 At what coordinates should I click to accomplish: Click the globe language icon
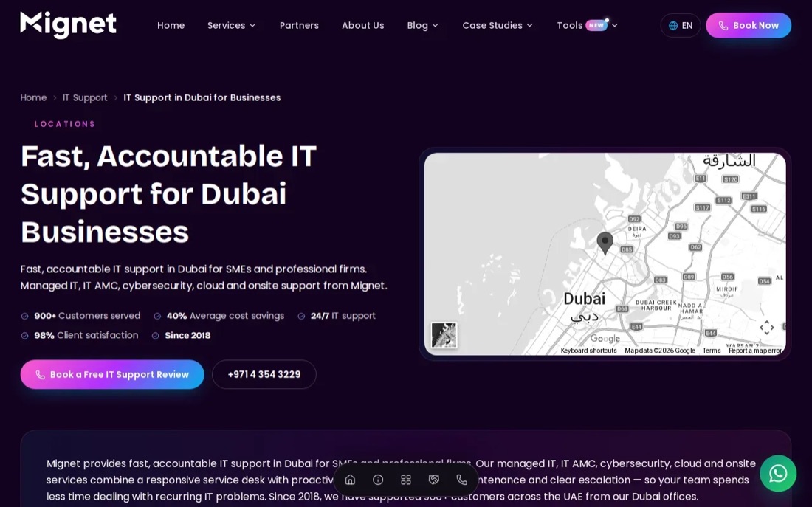tap(673, 25)
